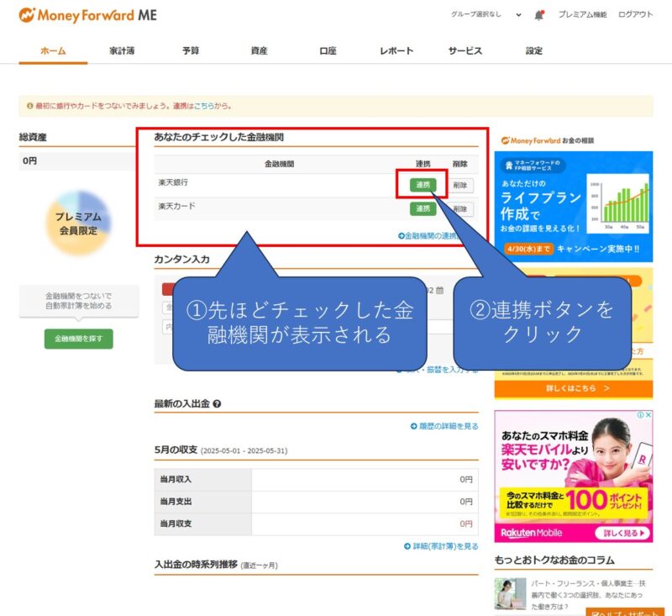Open the column article thumbnail image
This screenshot has width=672, height=616.
click(510, 593)
